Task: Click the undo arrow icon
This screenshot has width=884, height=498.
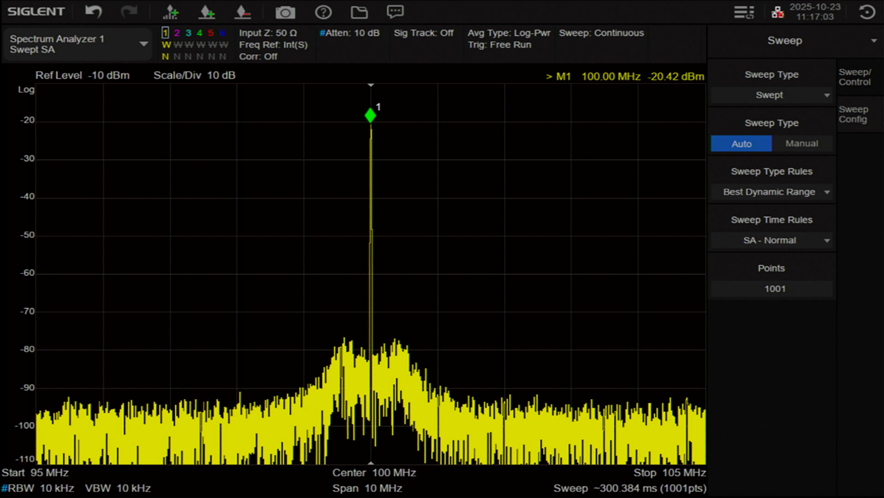Action: tap(93, 12)
